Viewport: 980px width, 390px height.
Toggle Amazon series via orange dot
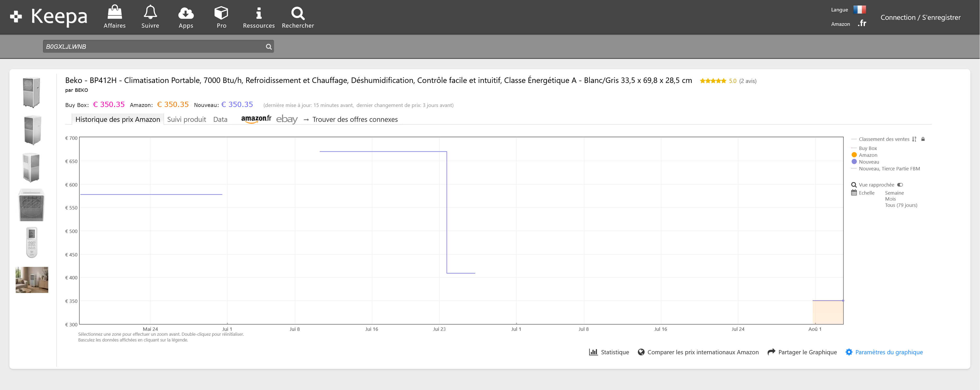(854, 155)
